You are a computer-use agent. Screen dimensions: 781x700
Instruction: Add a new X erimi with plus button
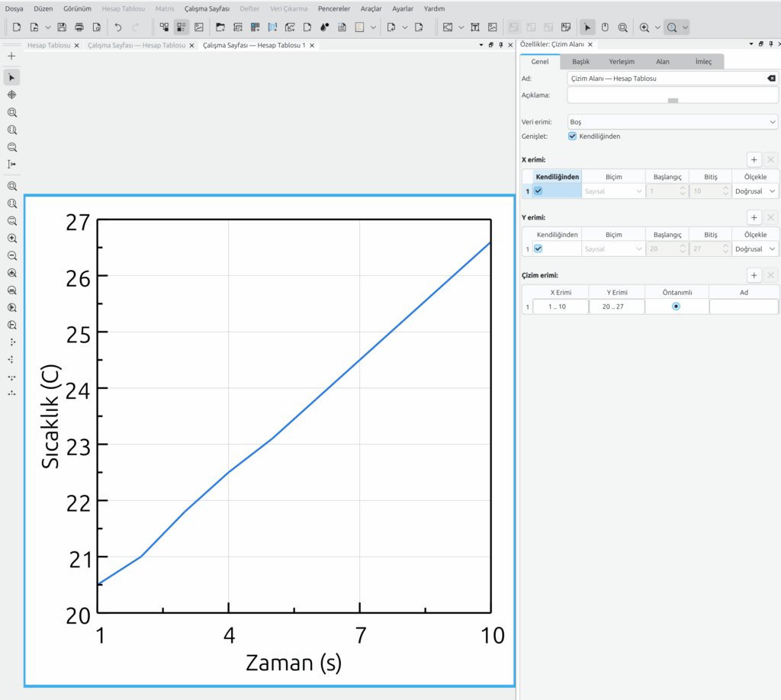(754, 160)
